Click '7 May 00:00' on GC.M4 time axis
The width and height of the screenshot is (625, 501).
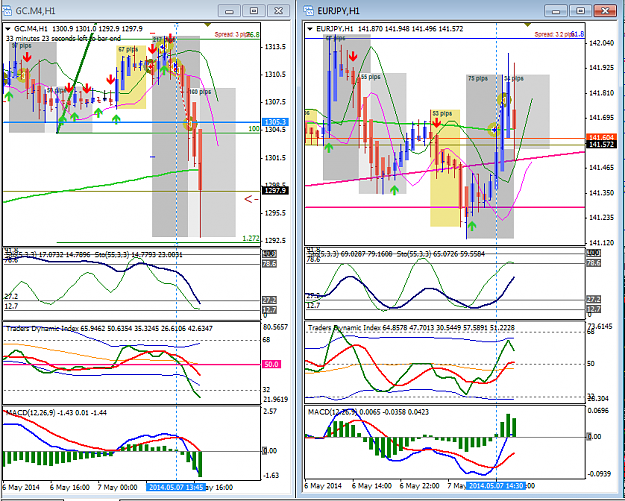tap(117, 487)
